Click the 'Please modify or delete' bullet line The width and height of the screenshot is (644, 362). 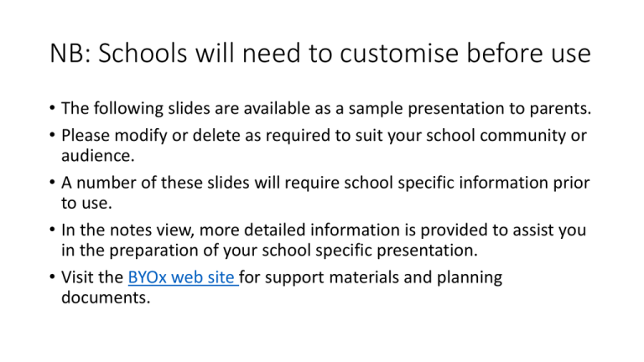324,136
